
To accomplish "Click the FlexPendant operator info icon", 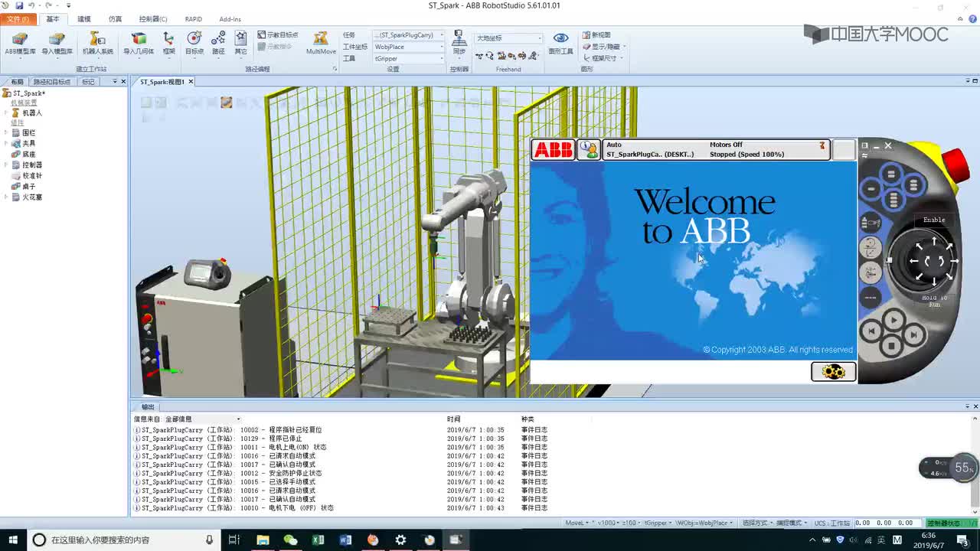I will tap(588, 150).
